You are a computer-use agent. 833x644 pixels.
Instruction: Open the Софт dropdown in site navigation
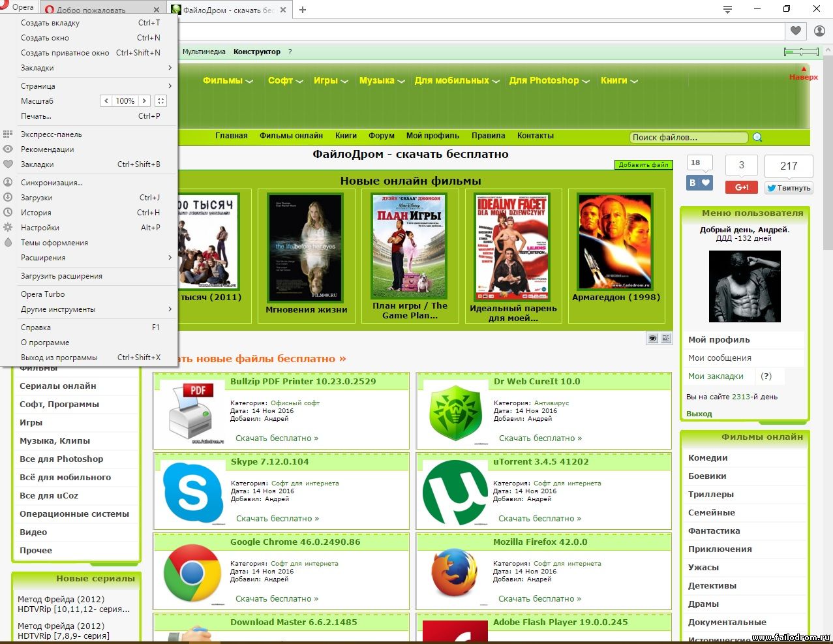[x=286, y=80]
